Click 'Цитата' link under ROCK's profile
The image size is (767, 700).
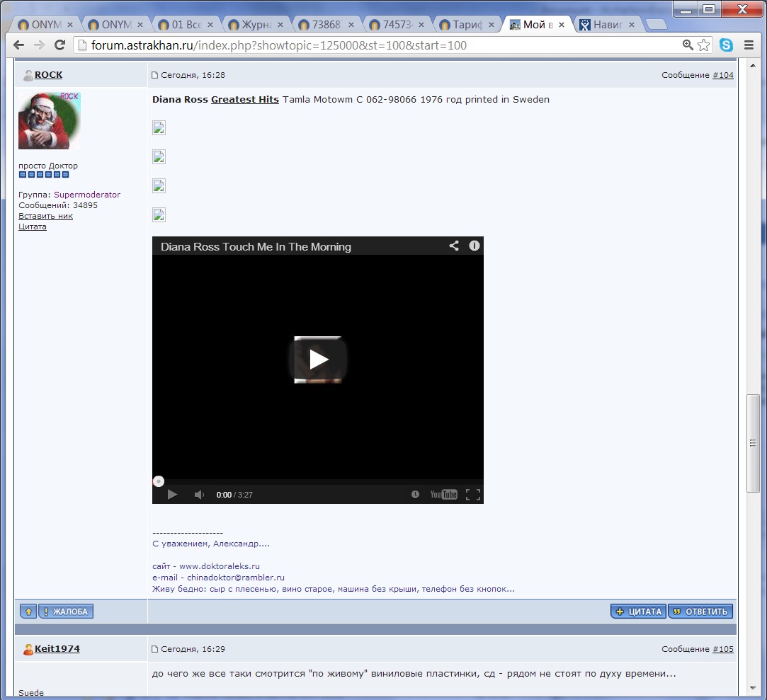33,226
